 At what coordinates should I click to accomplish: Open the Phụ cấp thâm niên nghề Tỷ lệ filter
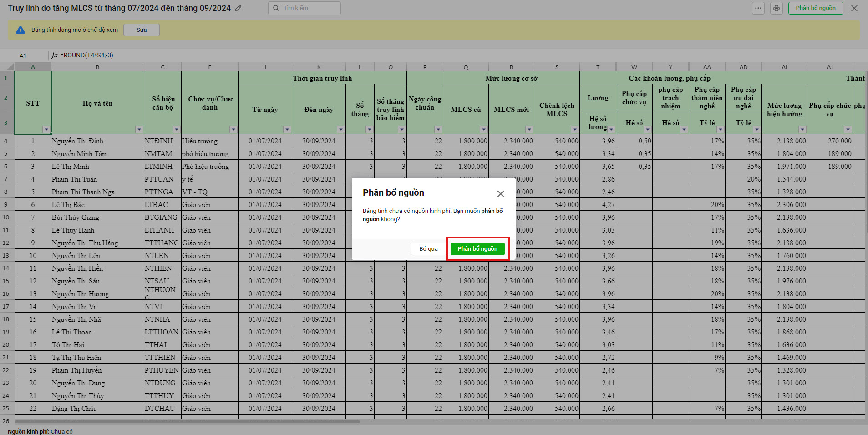pos(720,130)
